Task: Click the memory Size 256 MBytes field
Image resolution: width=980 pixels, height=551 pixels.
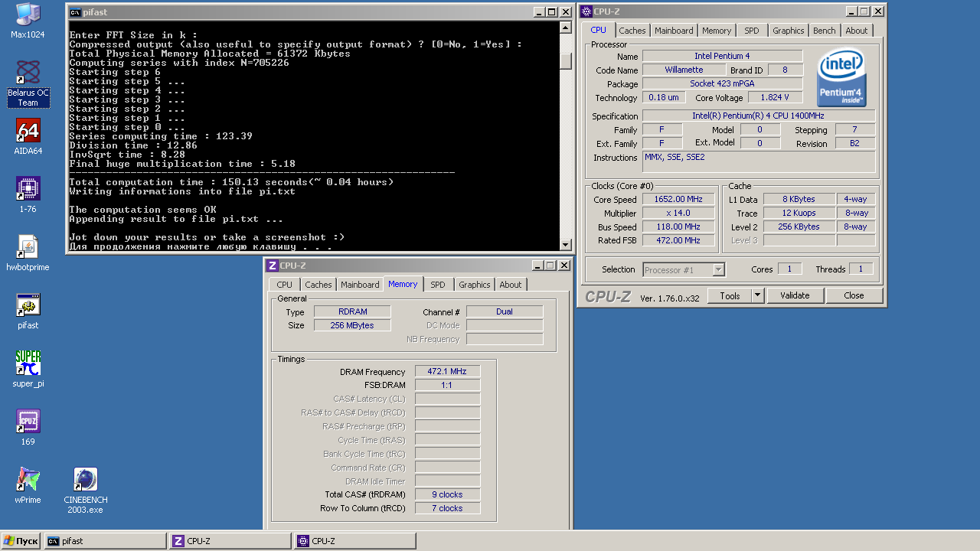Action: coord(352,325)
